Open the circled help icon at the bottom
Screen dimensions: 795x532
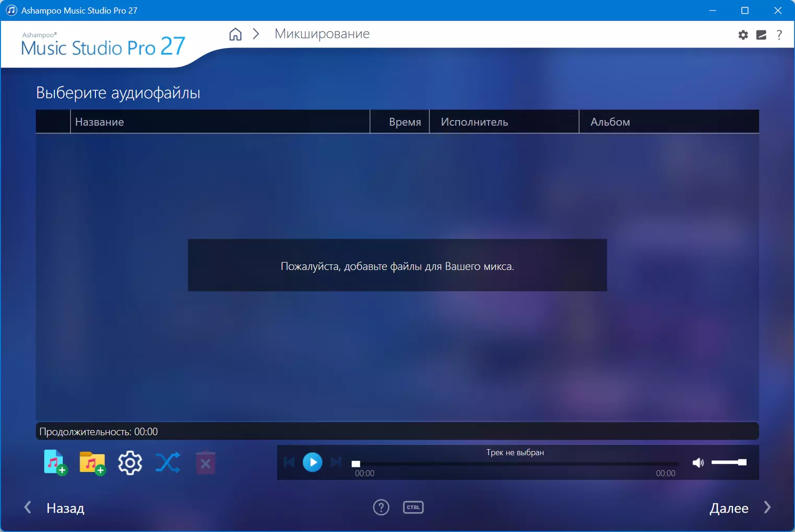pyautogui.click(x=381, y=507)
